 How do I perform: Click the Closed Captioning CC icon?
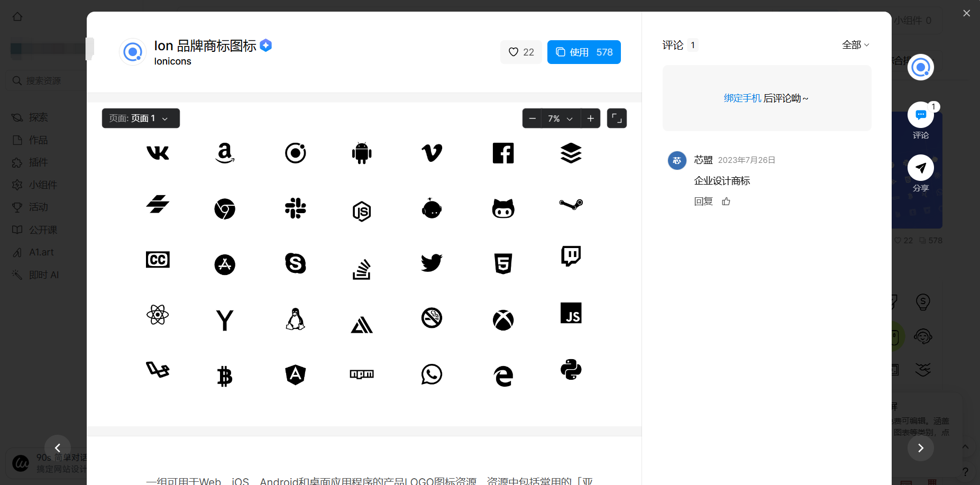point(158,260)
